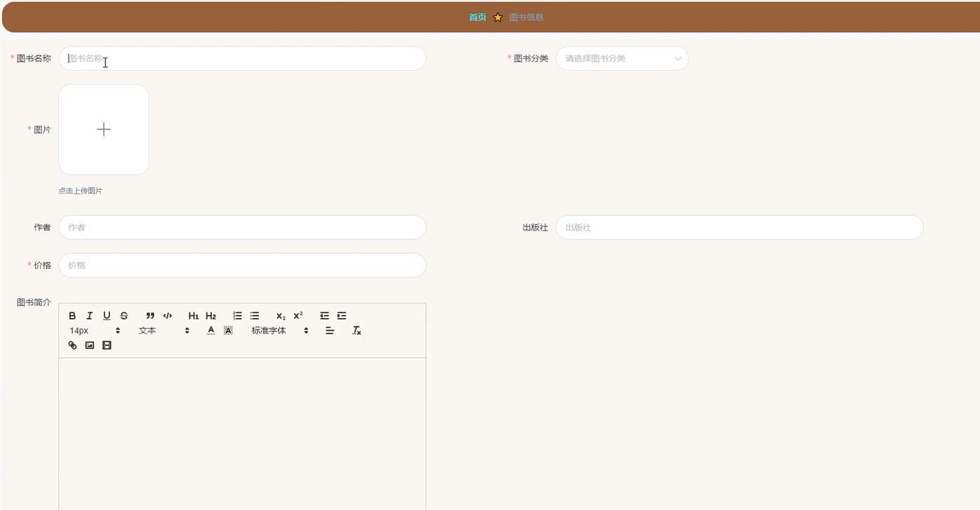Insert a code block in editor
Image resolution: width=980 pixels, height=510 pixels.
pyautogui.click(x=168, y=316)
